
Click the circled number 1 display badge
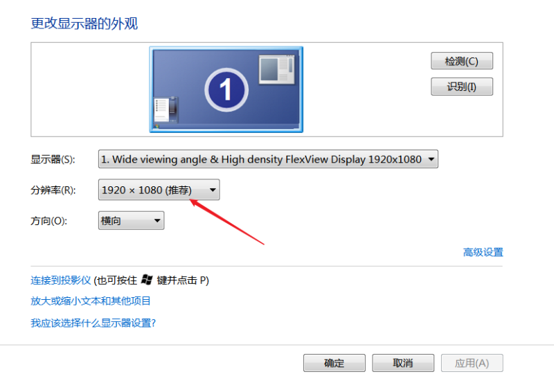click(226, 90)
